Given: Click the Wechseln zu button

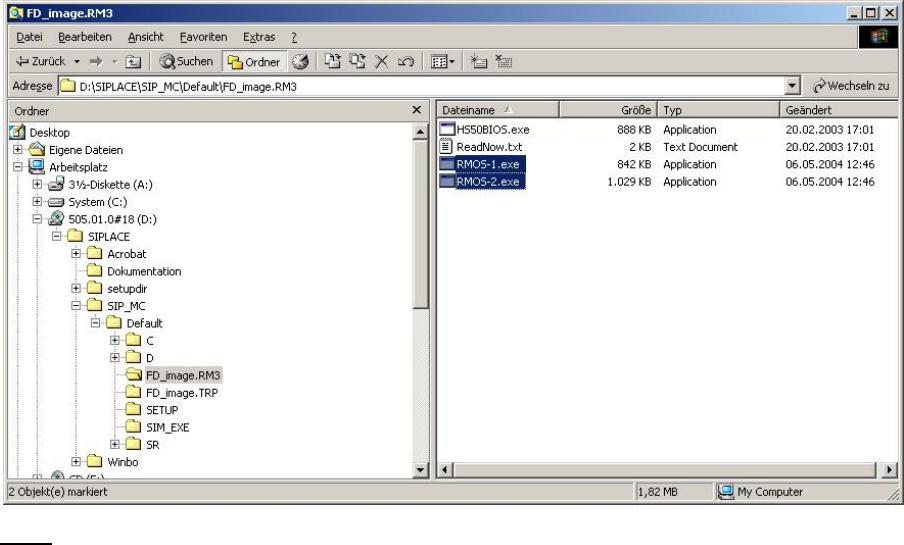Looking at the screenshot, I should 850,86.
